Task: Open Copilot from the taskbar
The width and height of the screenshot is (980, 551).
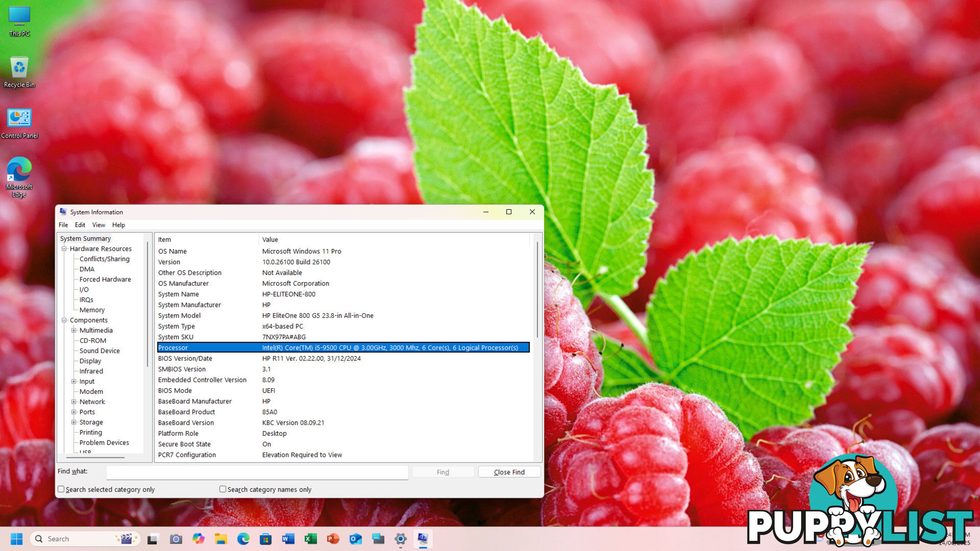Action: pyautogui.click(x=198, y=539)
